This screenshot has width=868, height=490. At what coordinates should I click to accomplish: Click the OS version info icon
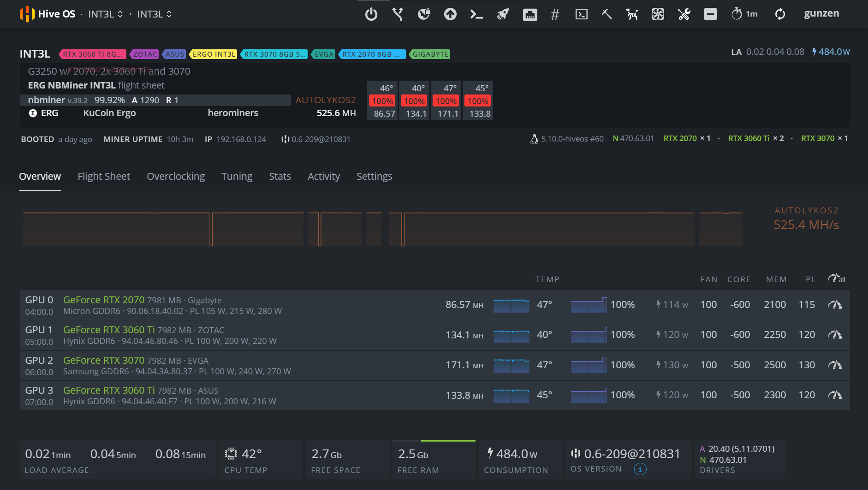[x=640, y=469]
